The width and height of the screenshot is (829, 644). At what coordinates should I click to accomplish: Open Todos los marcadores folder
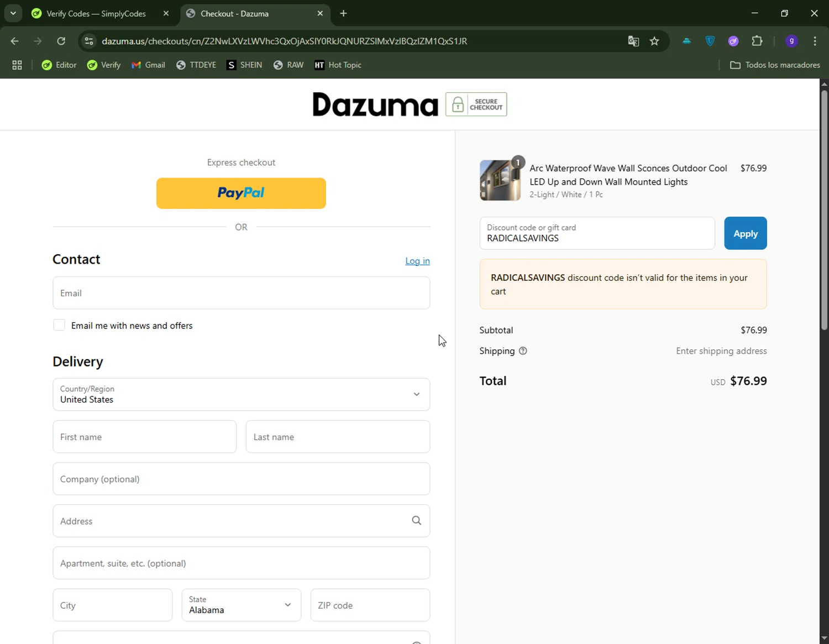[775, 65]
